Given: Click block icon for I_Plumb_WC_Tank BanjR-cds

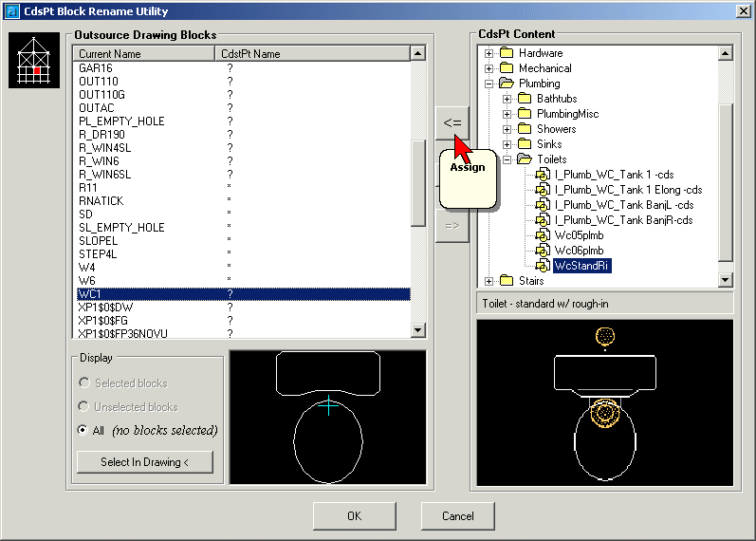Looking at the screenshot, I should (x=543, y=219).
